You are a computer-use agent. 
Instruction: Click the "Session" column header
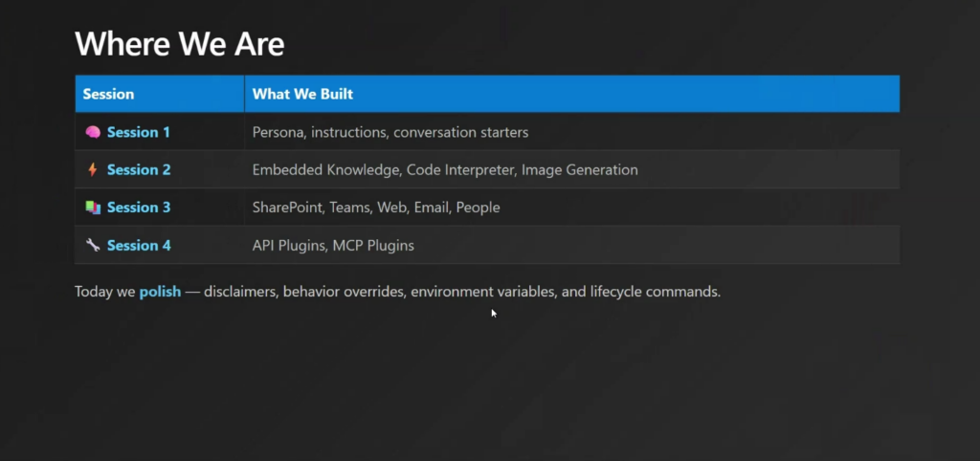click(x=108, y=94)
